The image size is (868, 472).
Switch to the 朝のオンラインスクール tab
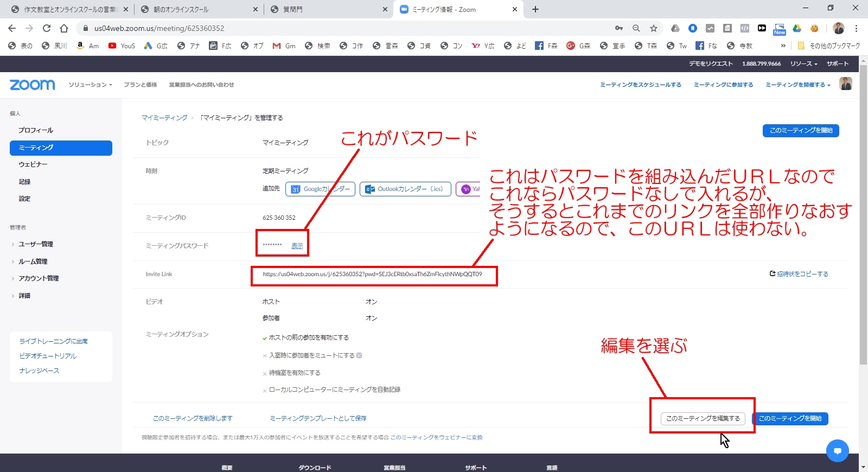click(198, 9)
